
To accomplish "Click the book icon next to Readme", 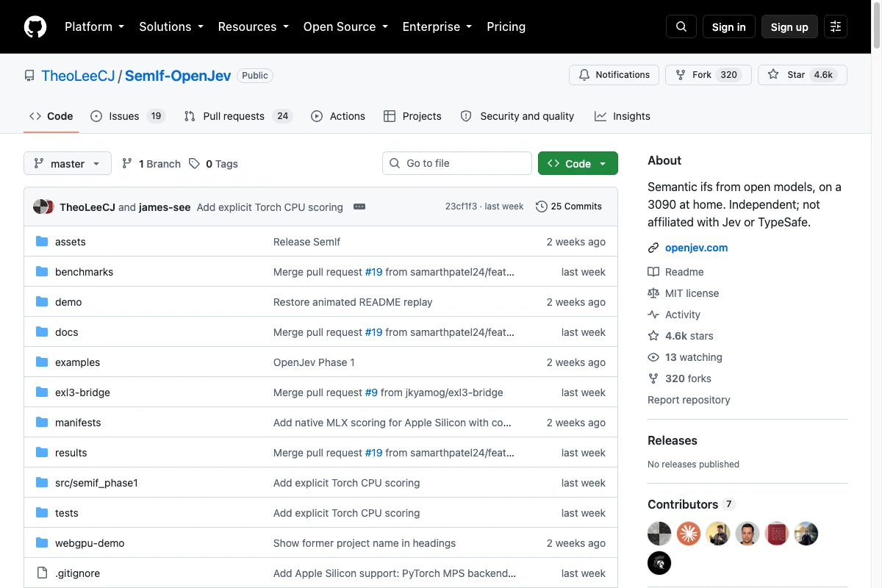I will click(x=653, y=272).
